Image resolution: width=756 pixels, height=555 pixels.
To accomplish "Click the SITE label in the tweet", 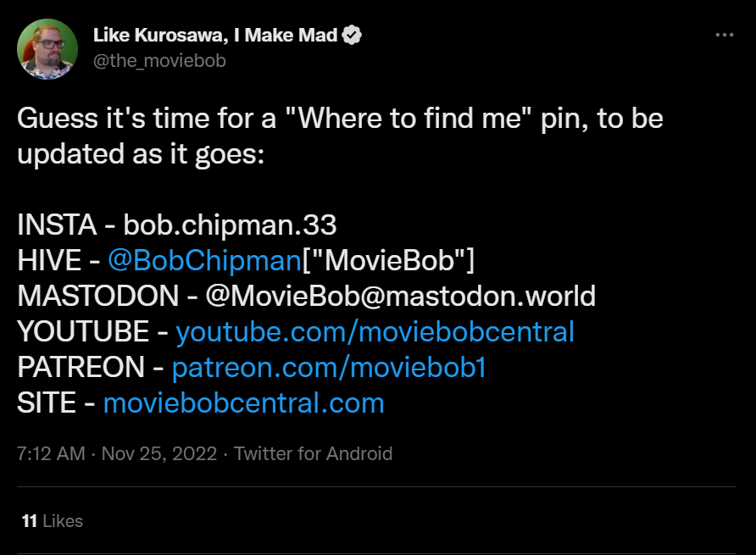I will click(x=47, y=402).
